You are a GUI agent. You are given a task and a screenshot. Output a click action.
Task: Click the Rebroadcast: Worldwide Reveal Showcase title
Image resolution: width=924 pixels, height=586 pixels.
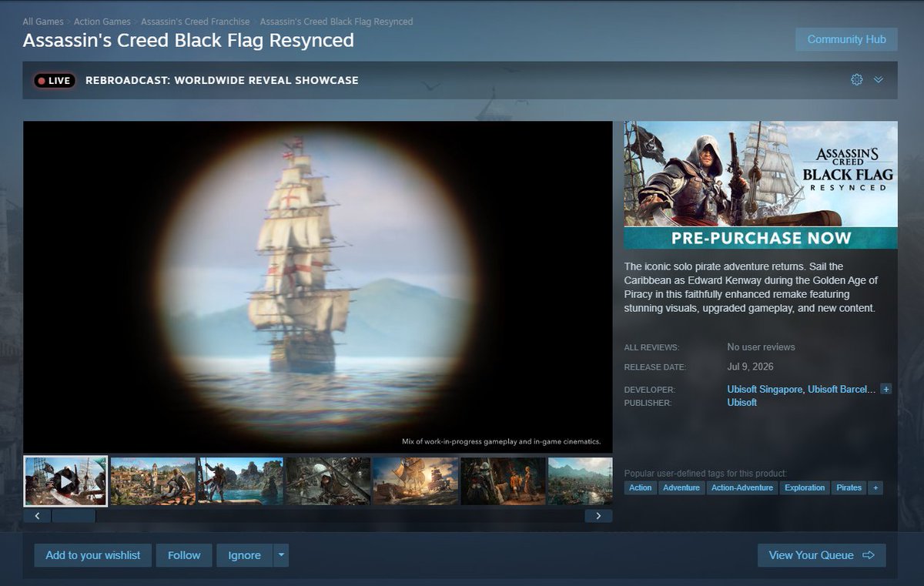coord(222,80)
